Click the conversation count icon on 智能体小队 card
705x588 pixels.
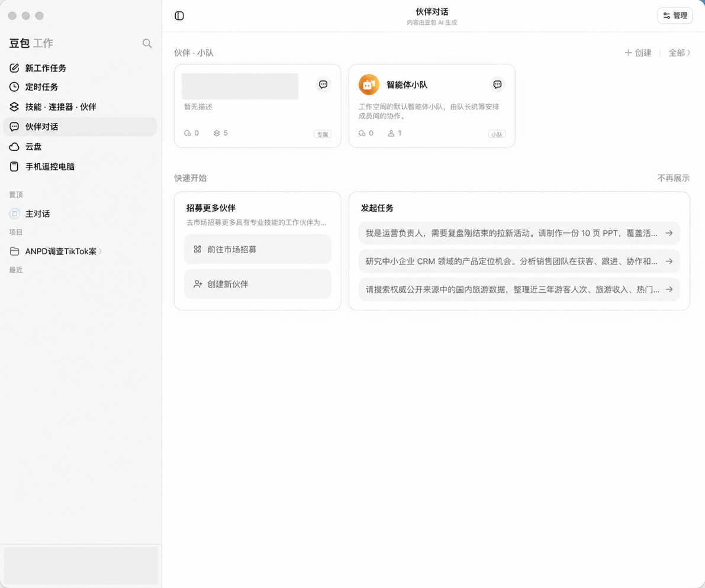[362, 133]
